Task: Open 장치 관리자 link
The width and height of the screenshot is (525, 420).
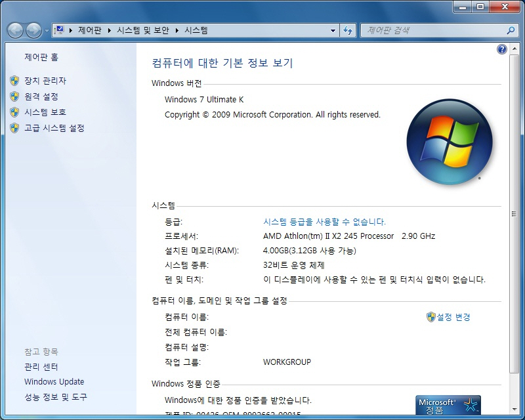Action: [x=45, y=81]
